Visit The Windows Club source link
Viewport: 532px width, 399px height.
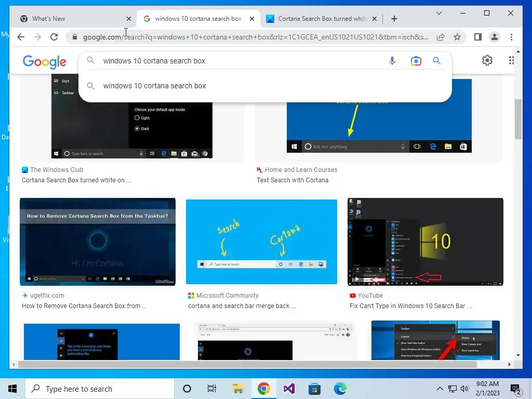point(52,170)
